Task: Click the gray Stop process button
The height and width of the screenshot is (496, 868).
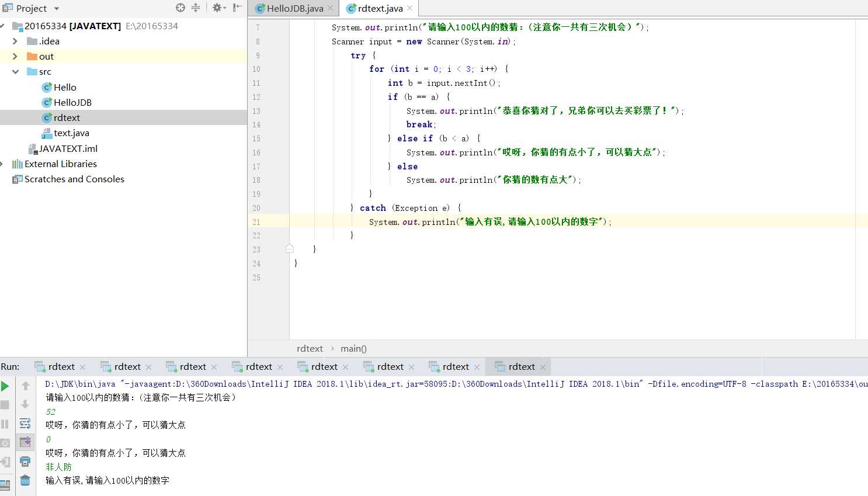Action: click(x=5, y=404)
